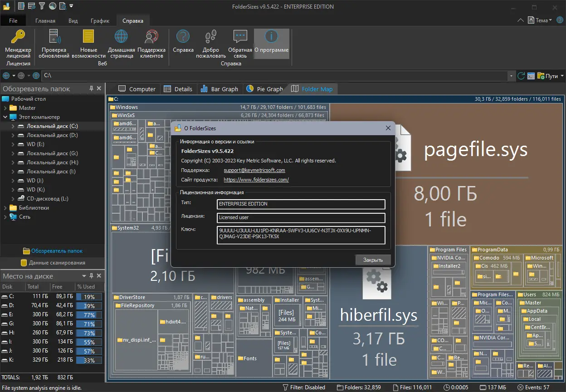Screen dimensions: 566x392
Task: Click the report icon in quick access toolbar
Action: point(22,6)
